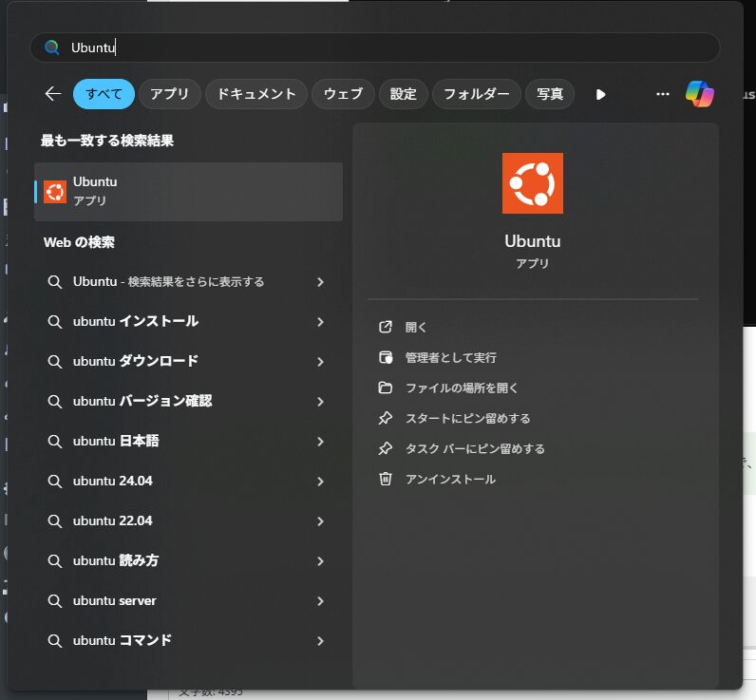756x700 pixels.
Task: Expand chevron for ubuntu 日本語
Action: (321, 442)
